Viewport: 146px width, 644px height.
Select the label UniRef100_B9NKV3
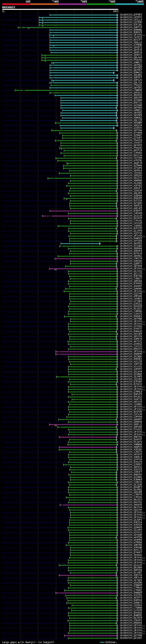click(131, 72)
